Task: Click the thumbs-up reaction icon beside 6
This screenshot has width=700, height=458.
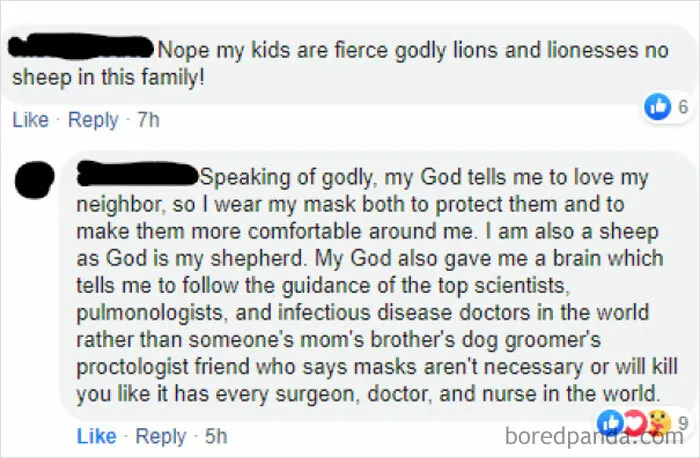Action: [658, 107]
